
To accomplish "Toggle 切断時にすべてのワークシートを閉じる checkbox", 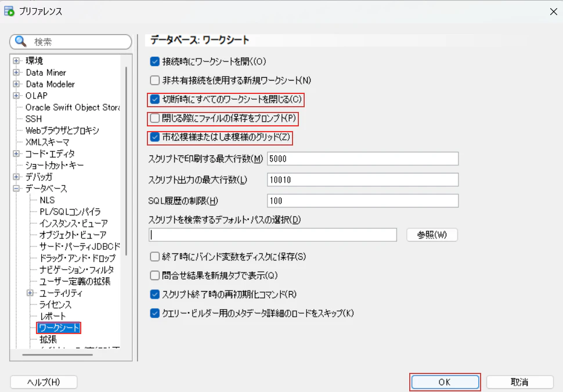I will (x=155, y=99).
